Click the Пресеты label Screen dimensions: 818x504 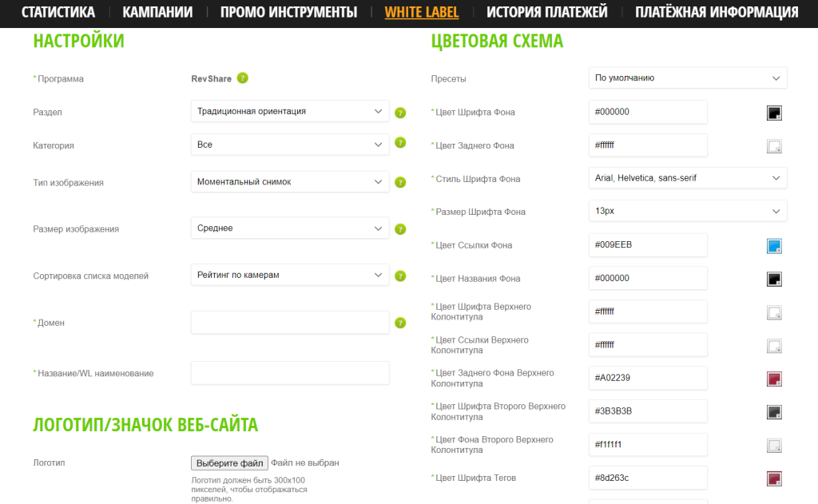tap(449, 79)
